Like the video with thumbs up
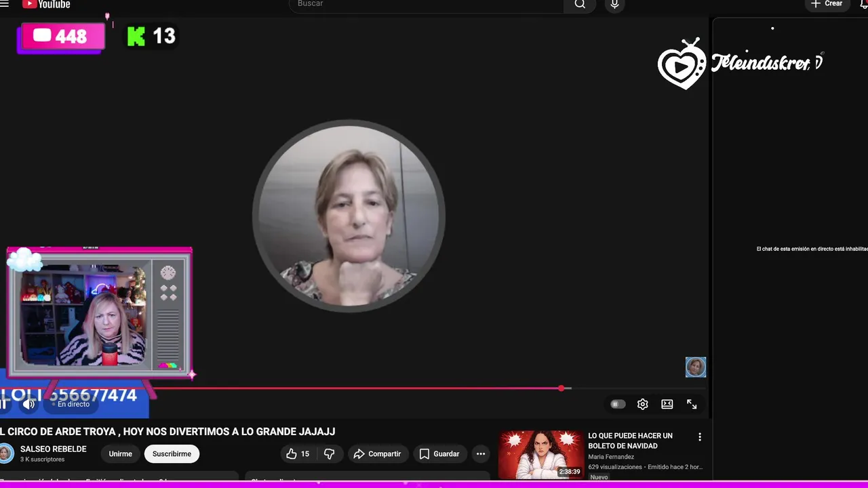Viewport: 868px width, 488px height. pos(298,454)
